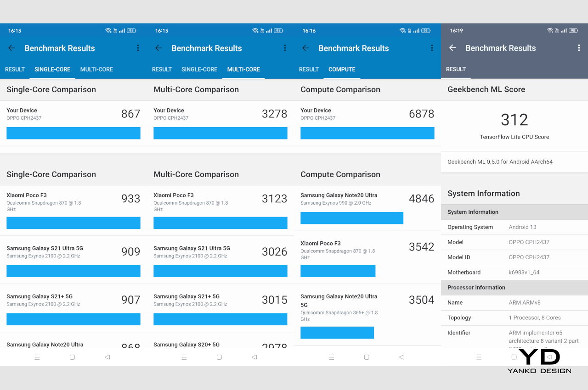Tap recents hamburger icon below Multi-Core Comparison screen
The width and height of the screenshot is (588, 390).
click(184, 357)
